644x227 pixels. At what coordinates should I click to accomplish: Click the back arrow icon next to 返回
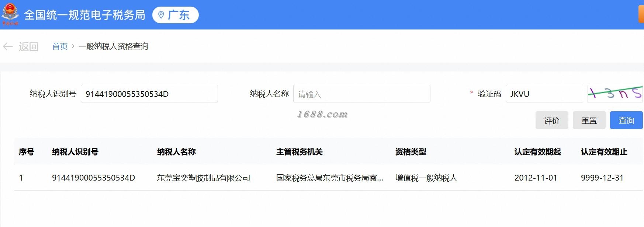click(x=8, y=46)
